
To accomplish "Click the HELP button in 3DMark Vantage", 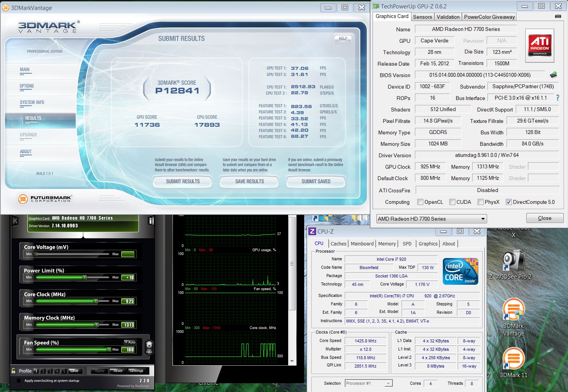I will (343, 38).
